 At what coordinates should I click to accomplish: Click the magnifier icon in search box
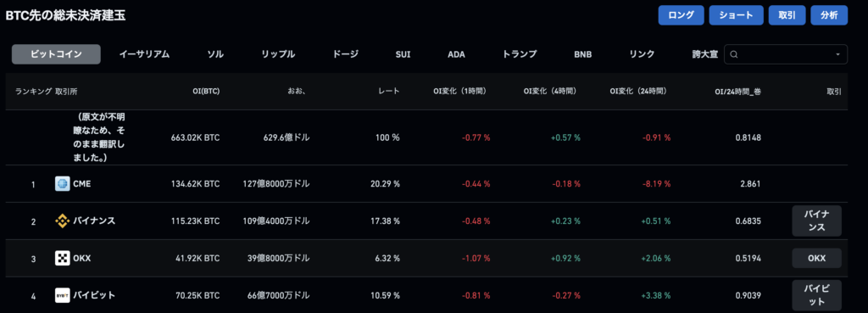(x=734, y=54)
